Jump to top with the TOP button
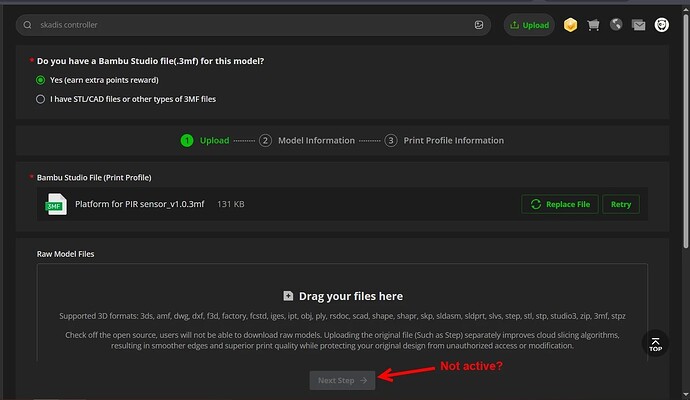 tap(655, 344)
